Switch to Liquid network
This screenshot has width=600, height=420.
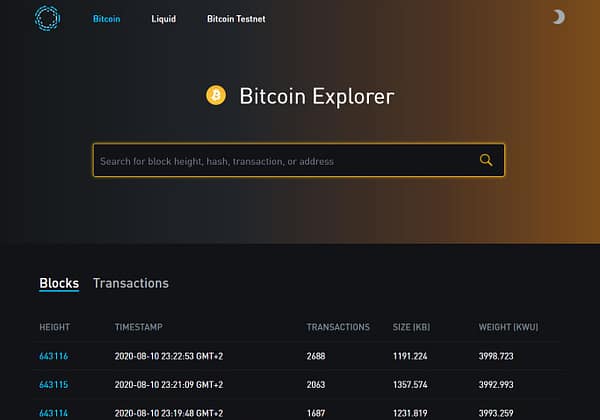point(163,19)
